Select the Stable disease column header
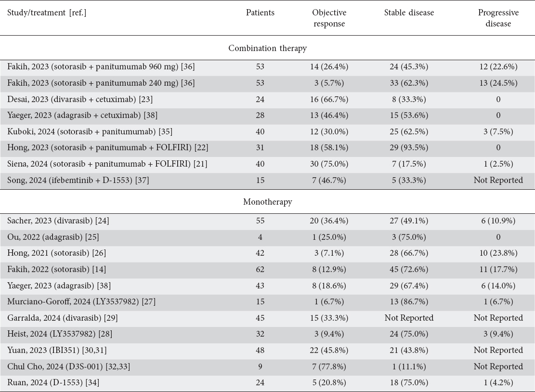 tap(409, 13)
